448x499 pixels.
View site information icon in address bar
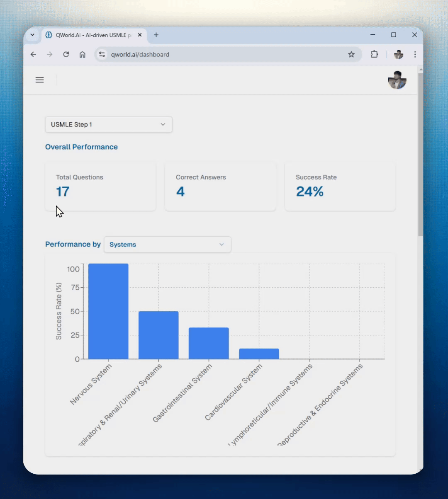[x=102, y=54]
